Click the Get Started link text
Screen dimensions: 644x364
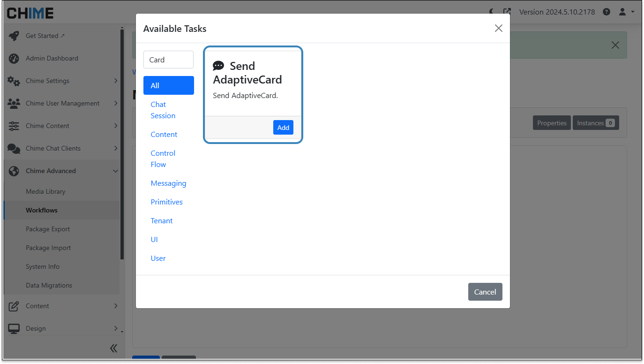42,36
